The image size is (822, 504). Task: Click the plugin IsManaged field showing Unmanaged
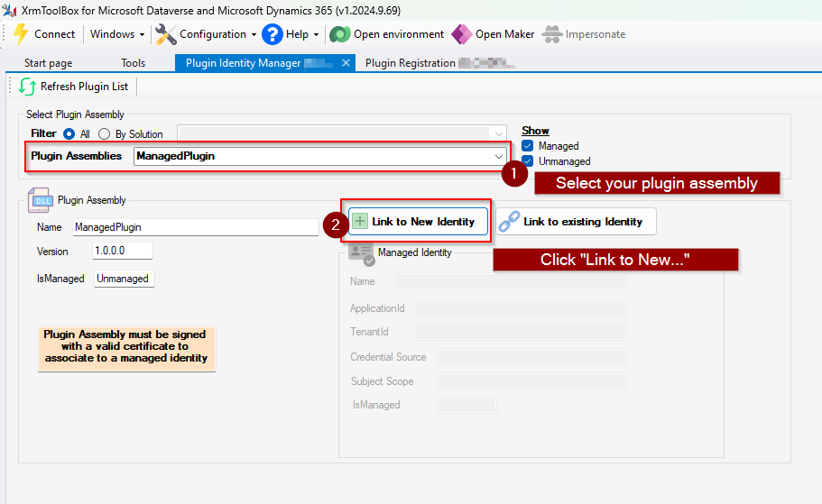click(x=125, y=279)
